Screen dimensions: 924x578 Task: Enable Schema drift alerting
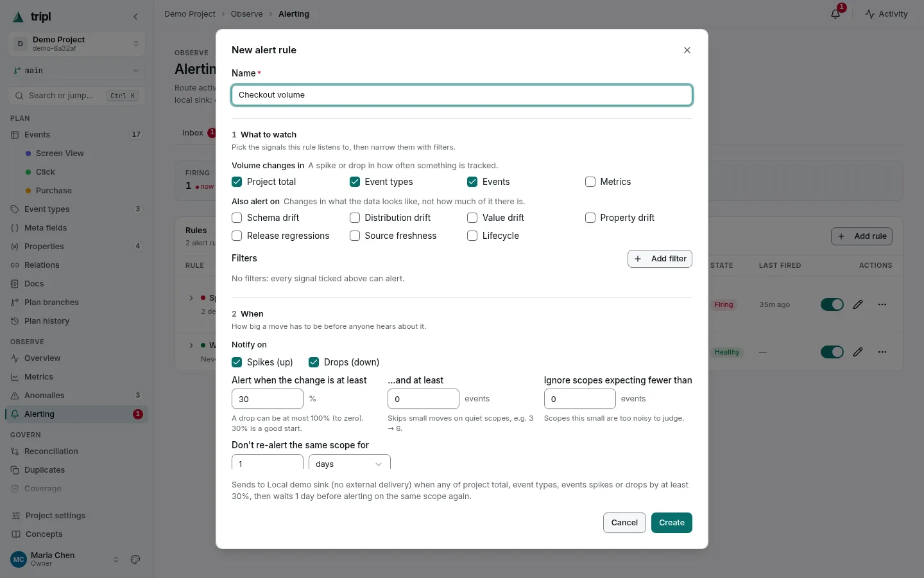pos(237,218)
